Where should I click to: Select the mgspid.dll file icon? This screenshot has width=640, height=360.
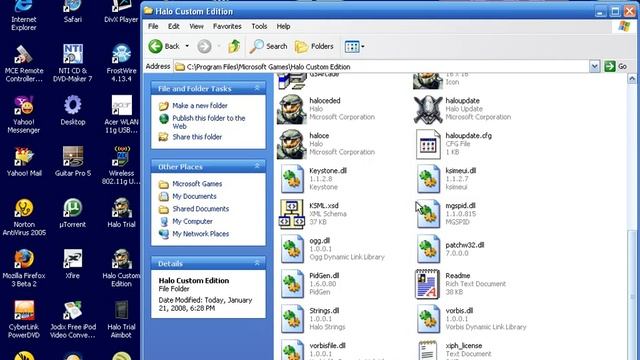tap(428, 214)
